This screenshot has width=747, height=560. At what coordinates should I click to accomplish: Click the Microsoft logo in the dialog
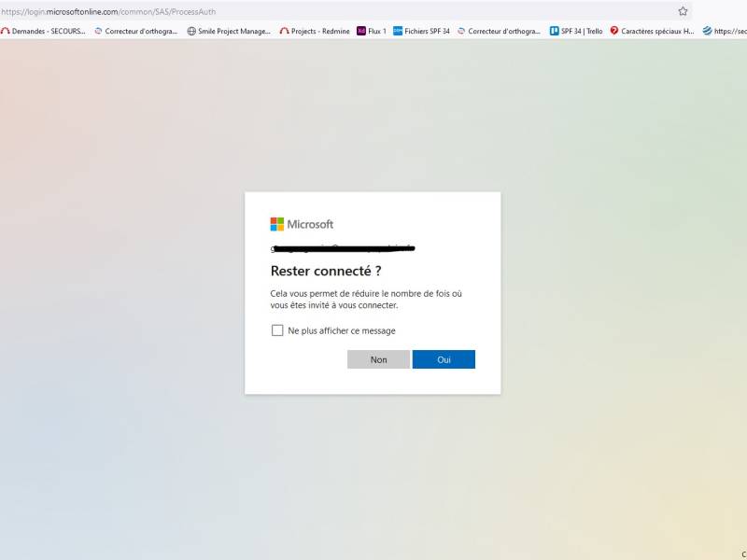point(302,224)
